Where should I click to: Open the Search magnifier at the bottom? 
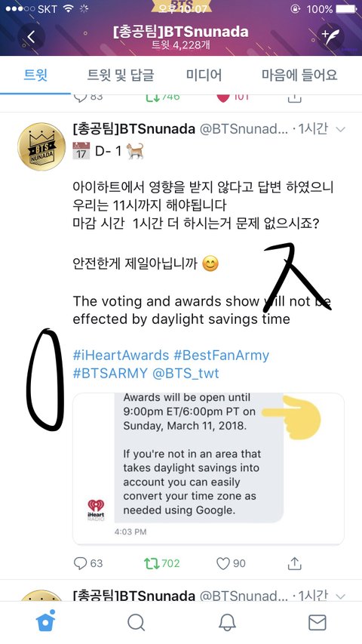(136, 622)
